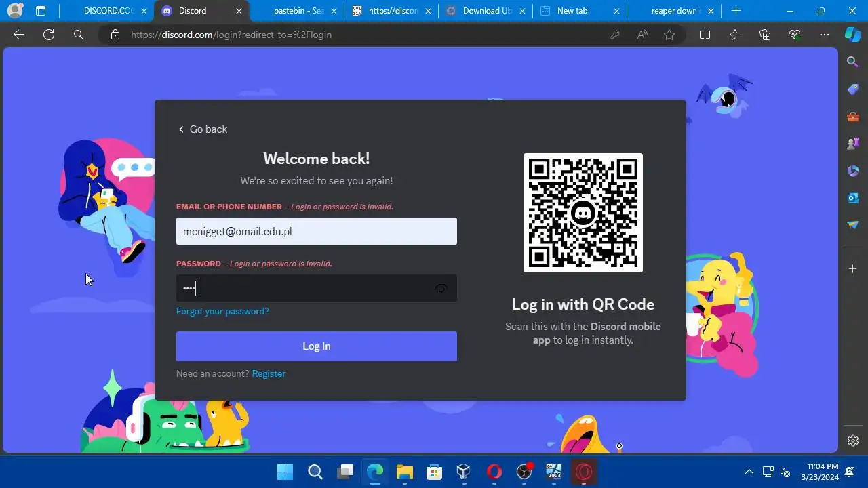This screenshot has height=488, width=868.
Task: Open sidebar Games chess icon
Action: pos(853,144)
